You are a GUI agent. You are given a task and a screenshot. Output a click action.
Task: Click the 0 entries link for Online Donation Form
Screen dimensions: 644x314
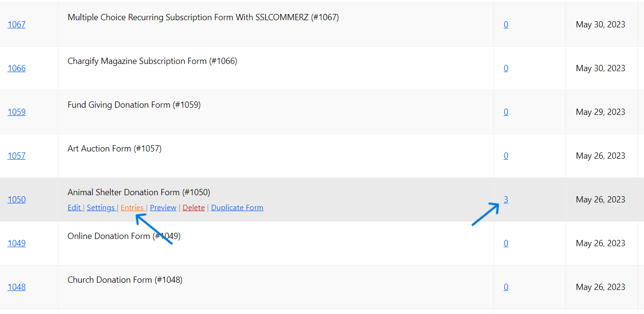[506, 243]
